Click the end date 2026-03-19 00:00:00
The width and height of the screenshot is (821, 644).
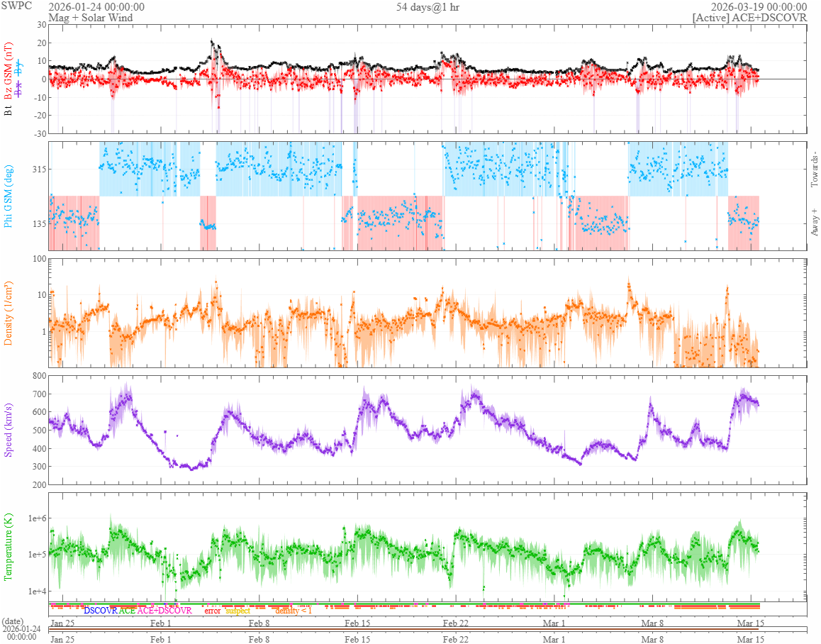point(759,7)
